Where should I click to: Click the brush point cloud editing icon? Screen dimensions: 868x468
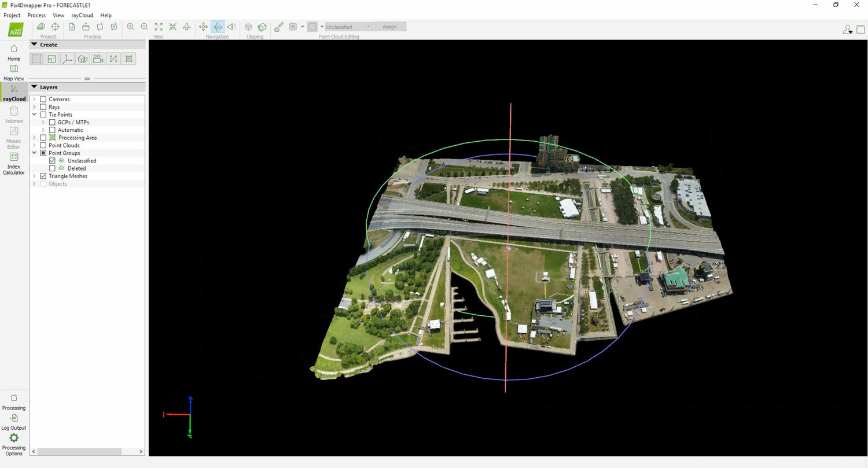tap(278, 27)
